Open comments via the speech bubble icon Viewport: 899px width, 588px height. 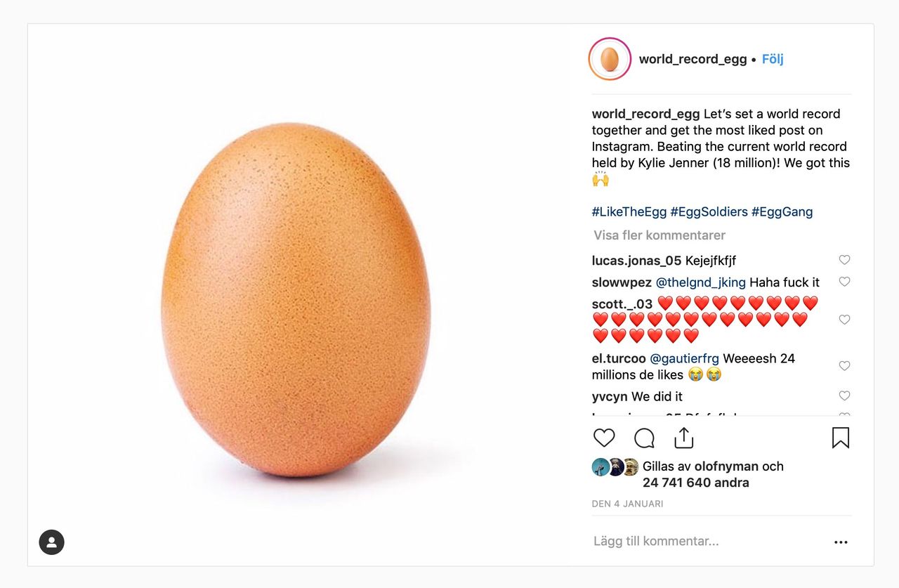pyautogui.click(x=643, y=437)
